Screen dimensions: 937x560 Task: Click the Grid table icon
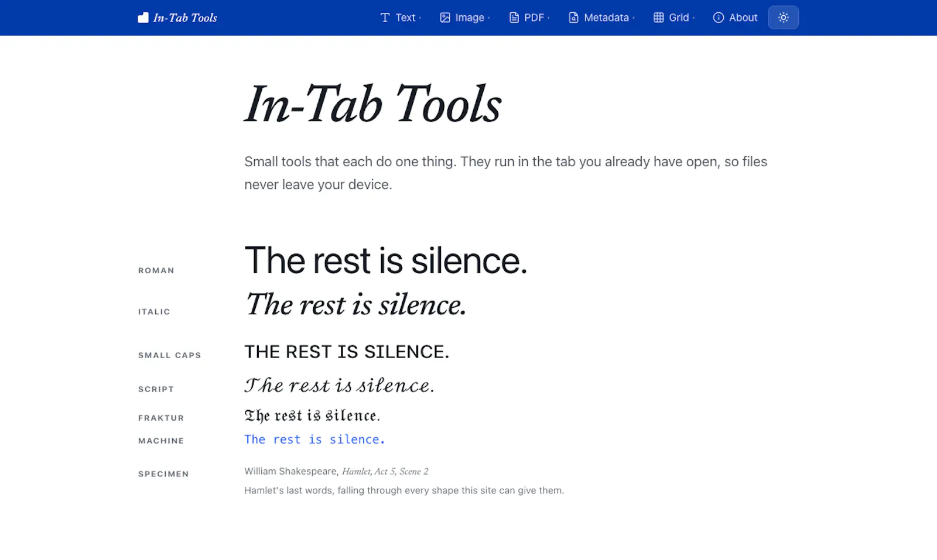tap(659, 18)
